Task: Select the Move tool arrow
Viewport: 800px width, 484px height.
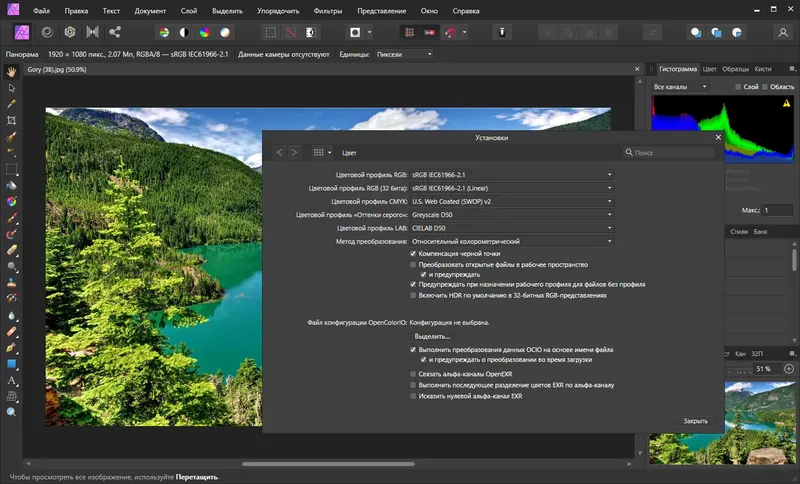Action: [11, 88]
